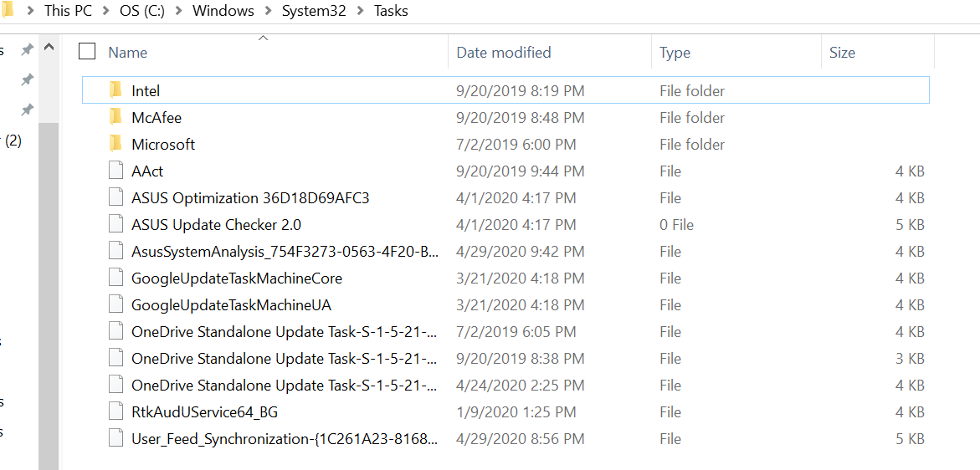Click the 4/29/2020 8:56 PM date cell
The image size is (980, 470).
[x=520, y=440]
